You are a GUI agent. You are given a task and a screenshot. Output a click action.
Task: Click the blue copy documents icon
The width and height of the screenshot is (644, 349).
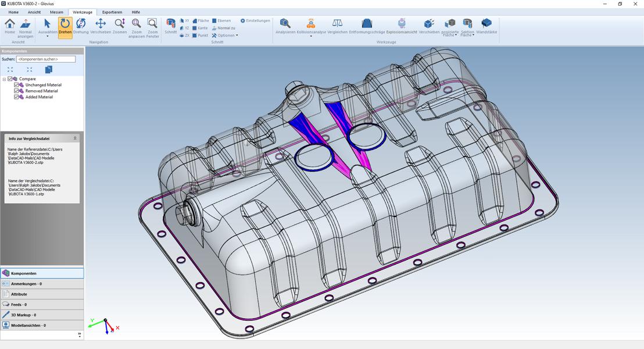coord(48,69)
